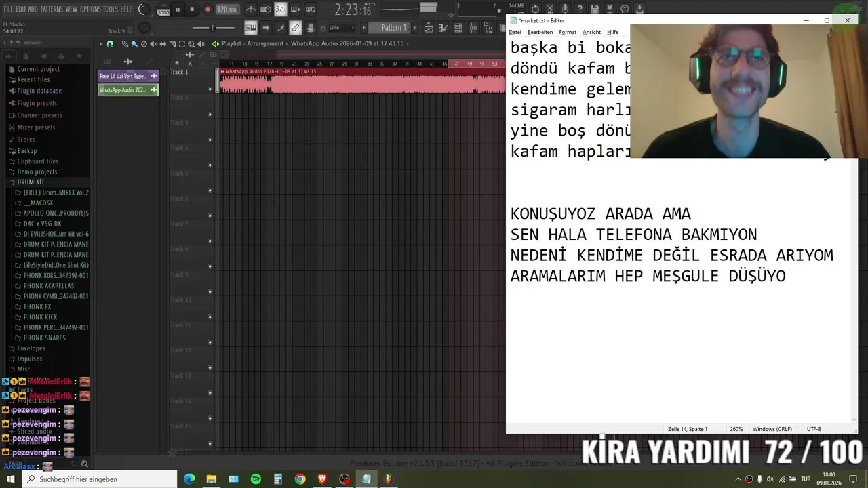The width and height of the screenshot is (868, 488).
Task: Open Current project in the browser
Action: click(38, 69)
